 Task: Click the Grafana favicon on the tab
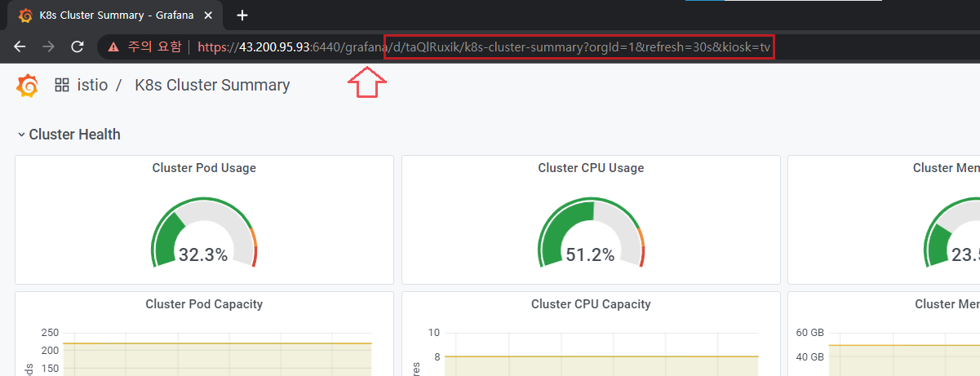tap(26, 15)
